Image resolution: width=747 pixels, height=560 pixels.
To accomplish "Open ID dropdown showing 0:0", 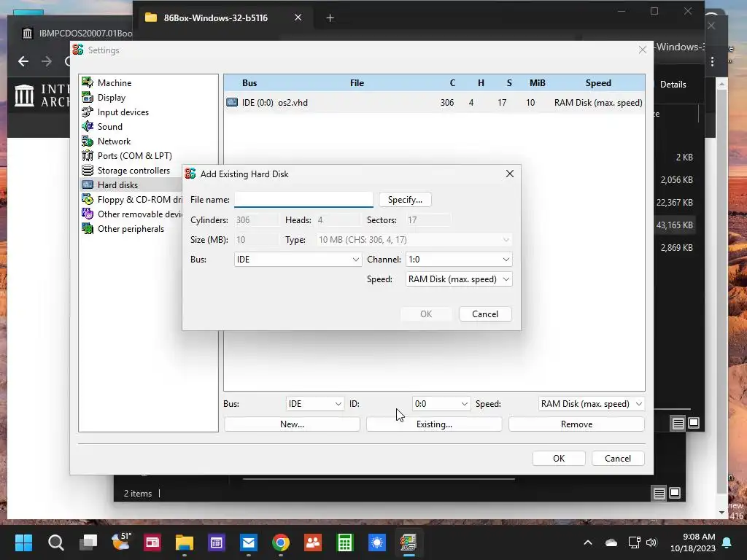I will click(441, 404).
